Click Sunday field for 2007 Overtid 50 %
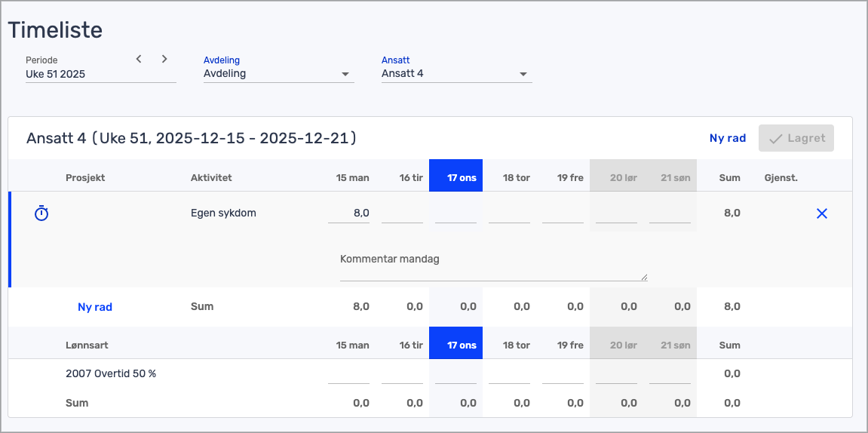The width and height of the screenshot is (868, 433). tap(670, 374)
